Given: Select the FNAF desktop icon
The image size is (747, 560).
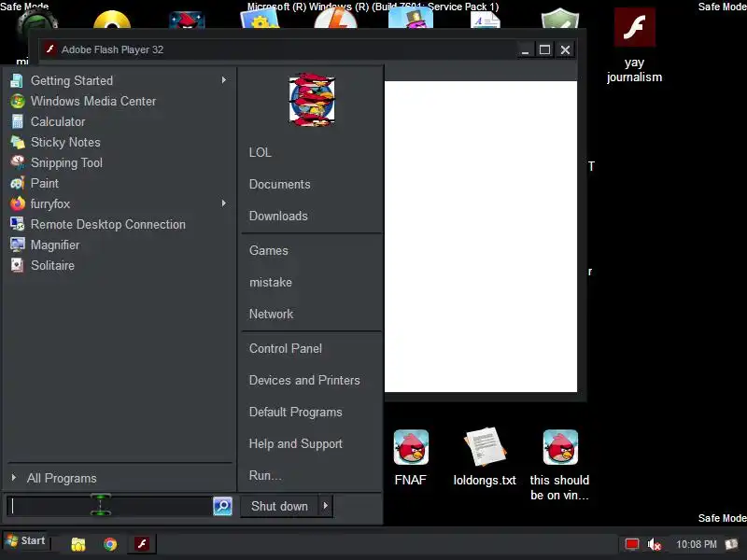Looking at the screenshot, I should coord(411,457).
